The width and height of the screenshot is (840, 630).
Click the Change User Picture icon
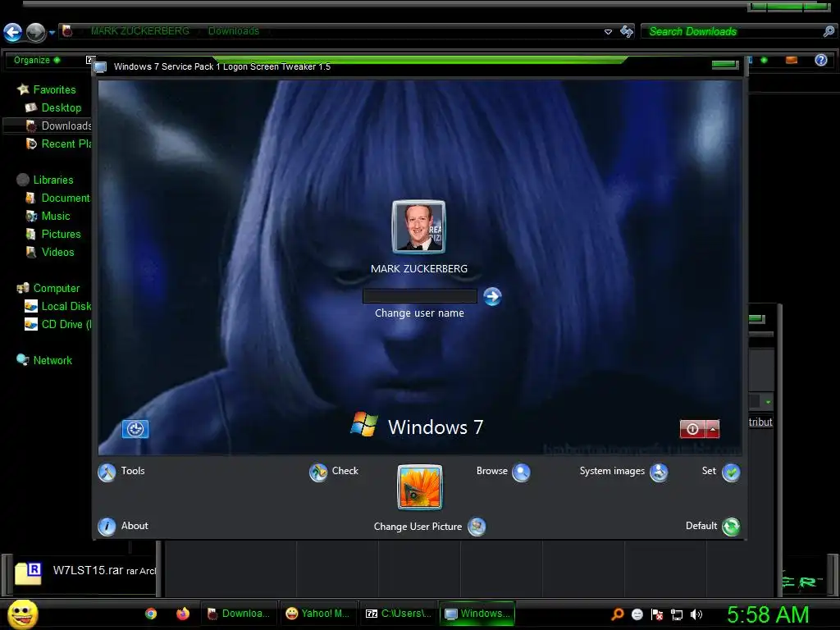[x=477, y=527]
